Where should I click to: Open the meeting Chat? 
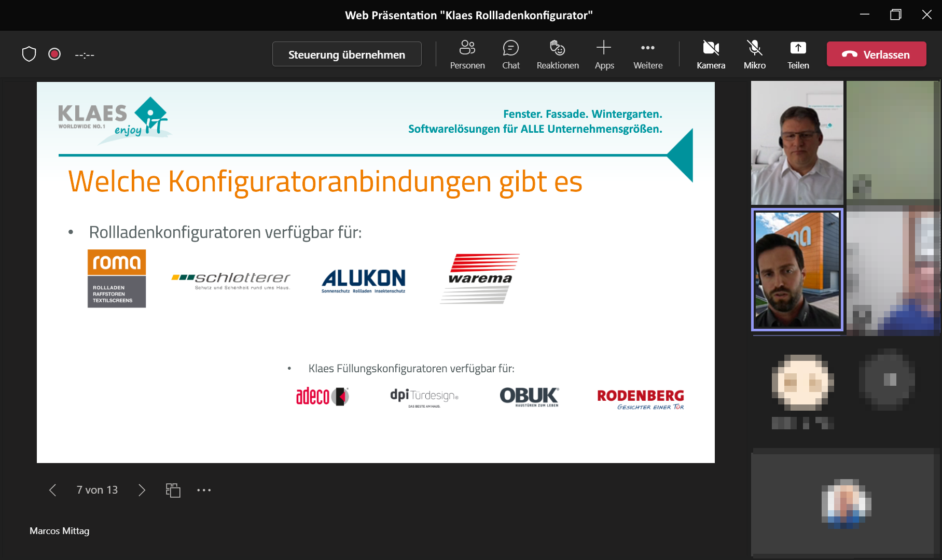pyautogui.click(x=511, y=54)
